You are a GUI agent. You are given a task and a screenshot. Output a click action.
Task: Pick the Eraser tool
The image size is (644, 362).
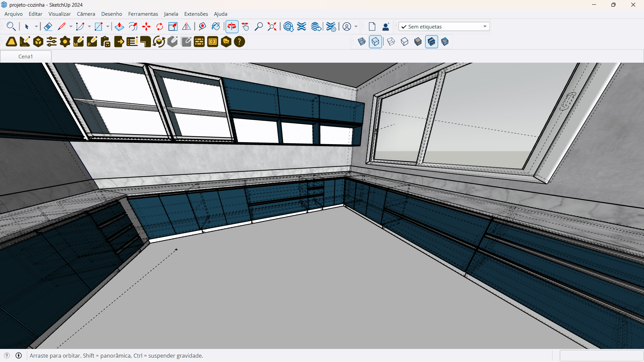click(48, 26)
